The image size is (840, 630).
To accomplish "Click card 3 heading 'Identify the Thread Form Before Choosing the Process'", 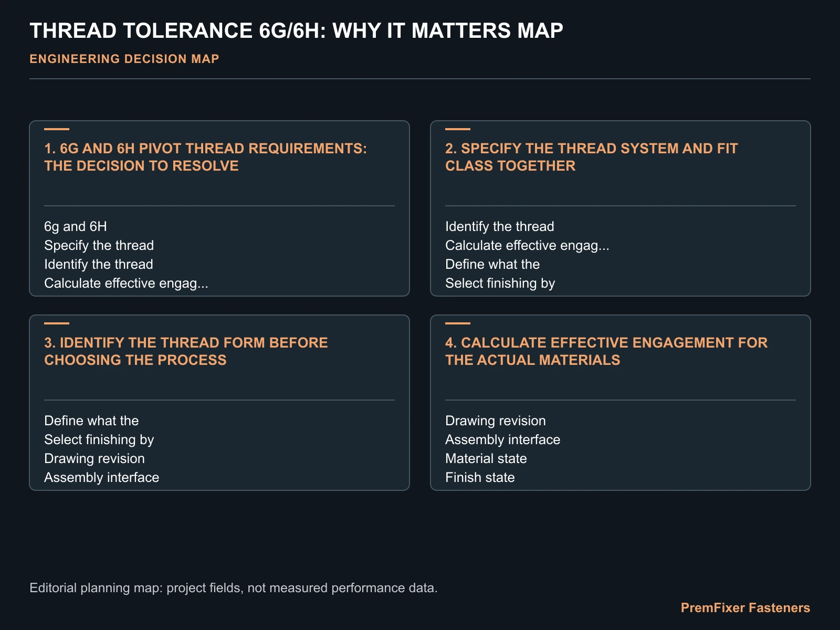I will (186, 351).
